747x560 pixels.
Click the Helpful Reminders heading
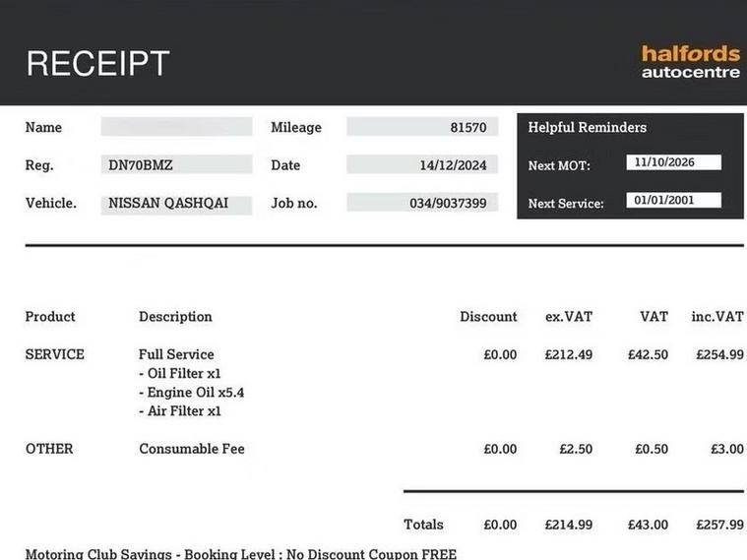(587, 128)
